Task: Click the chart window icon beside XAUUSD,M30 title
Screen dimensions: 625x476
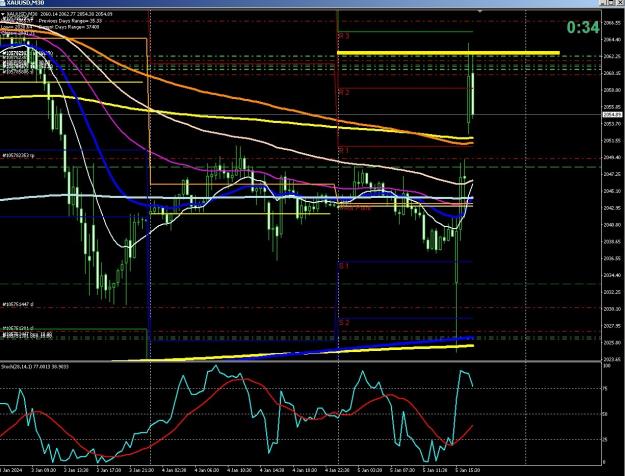Action: click(3, 3)
